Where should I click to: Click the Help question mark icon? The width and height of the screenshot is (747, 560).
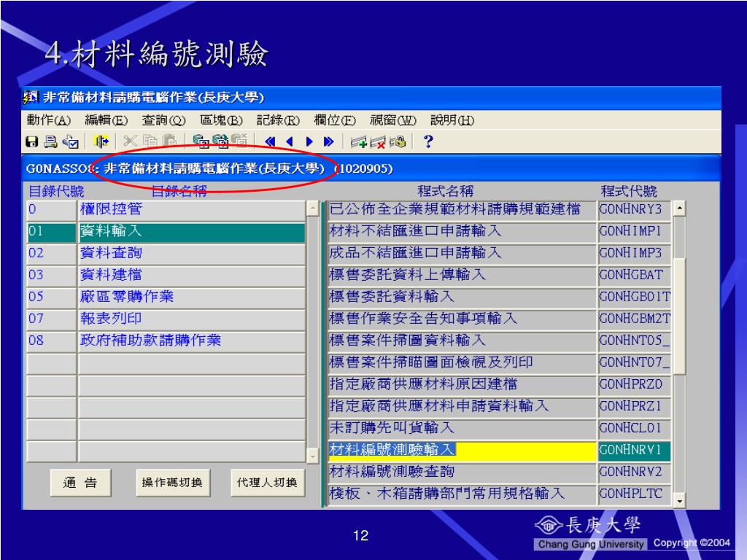click(x=427, y=141)
